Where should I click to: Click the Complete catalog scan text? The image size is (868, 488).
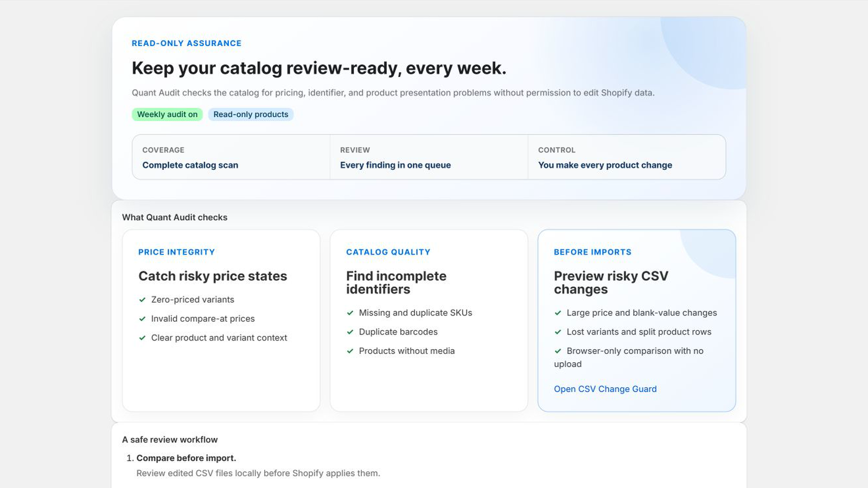point(190,165)
